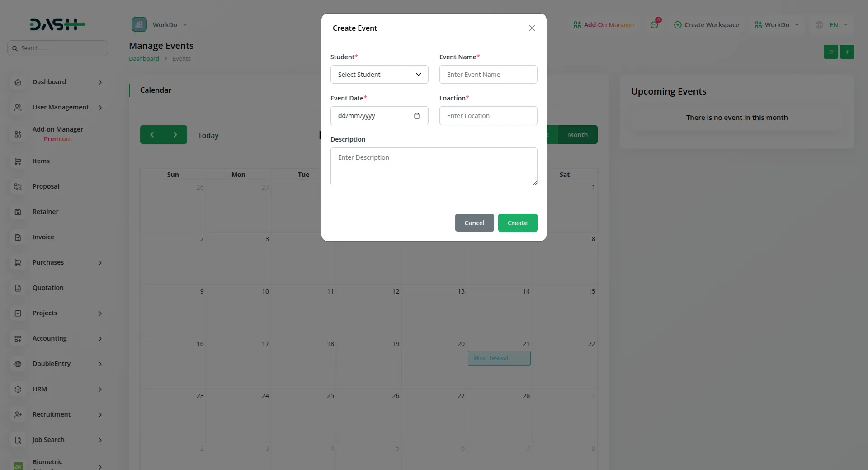The height and width of the screenshot is (470, 868).
Task: Click the Biometric ZK icon
Action: coord(18,466)
